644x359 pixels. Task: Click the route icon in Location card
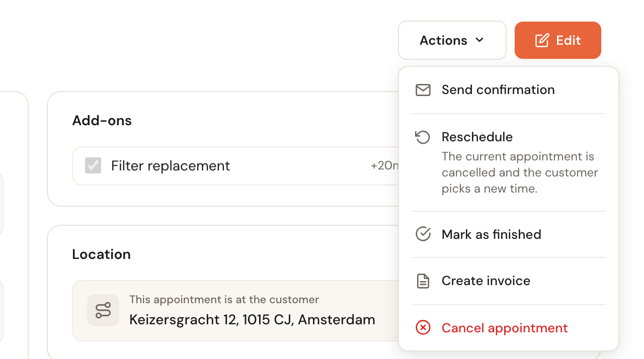(103, 310)
